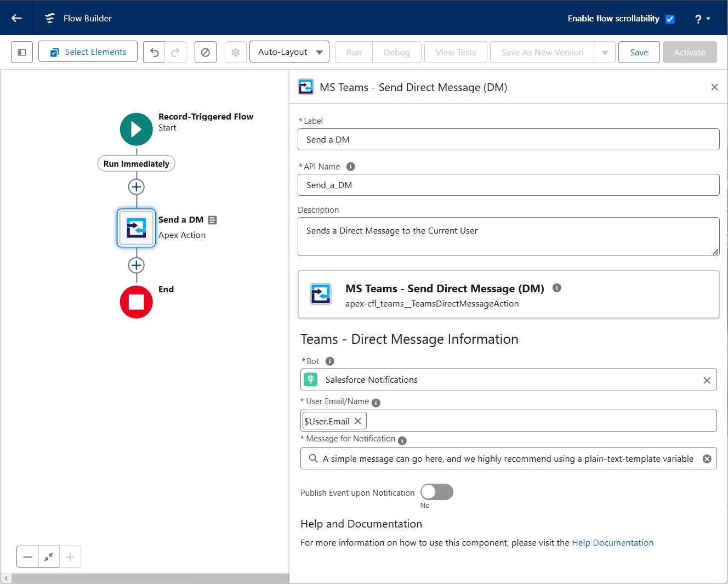Screen dimensions: 728x584
Task: Remove the $User.Email pill
Action: tap(358, 421)
